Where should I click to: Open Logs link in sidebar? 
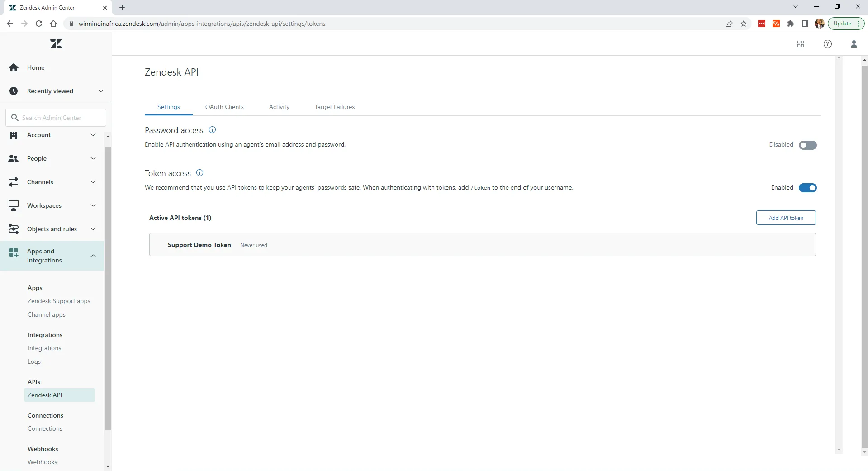click(34, 362)
